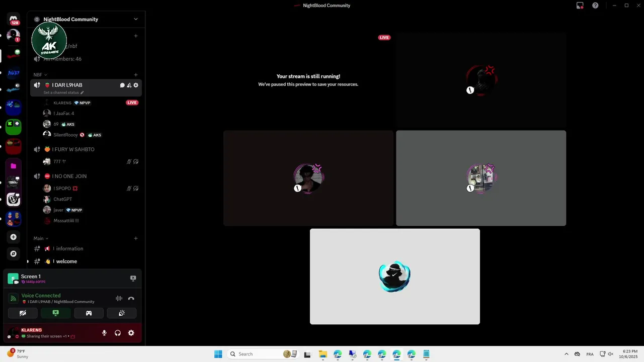Viewport: 644px width, 362px height.
Task: Click the top category create channel plus
Action: 136,36
